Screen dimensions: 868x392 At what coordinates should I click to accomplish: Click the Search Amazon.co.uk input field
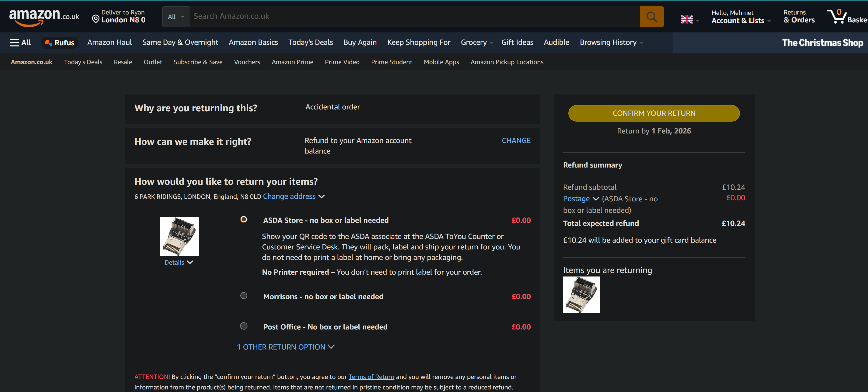point(414,17)
